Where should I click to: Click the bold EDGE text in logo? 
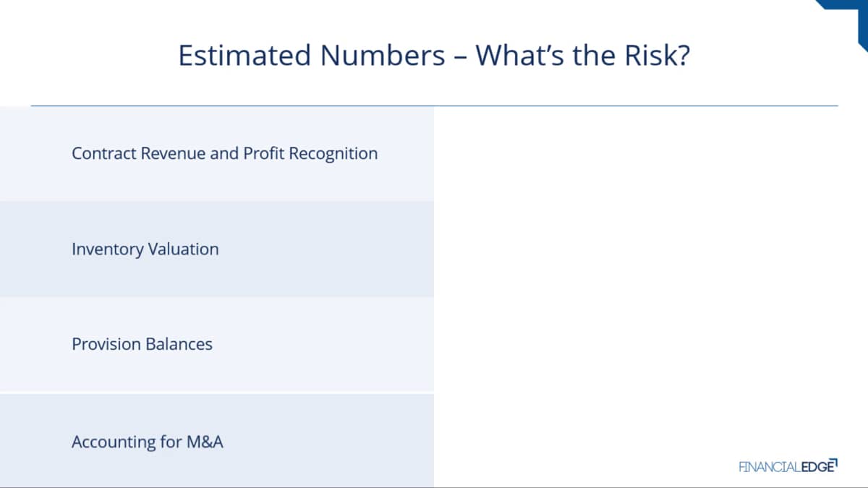816,466
